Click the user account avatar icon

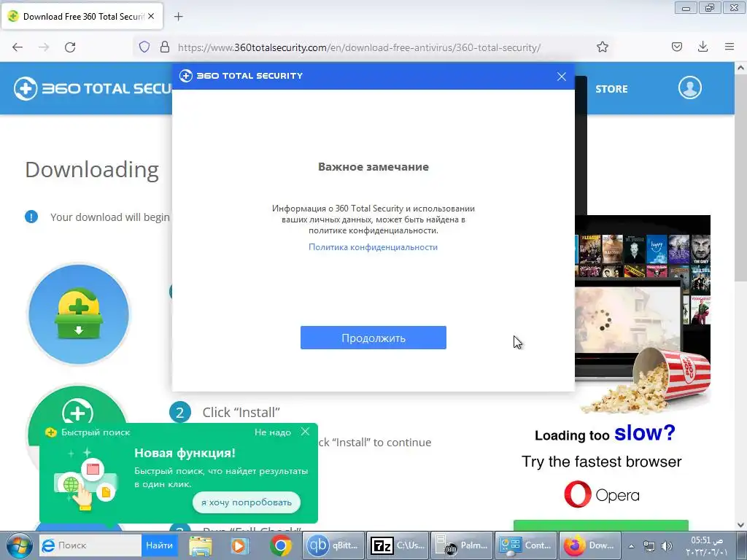click(690, 87)
